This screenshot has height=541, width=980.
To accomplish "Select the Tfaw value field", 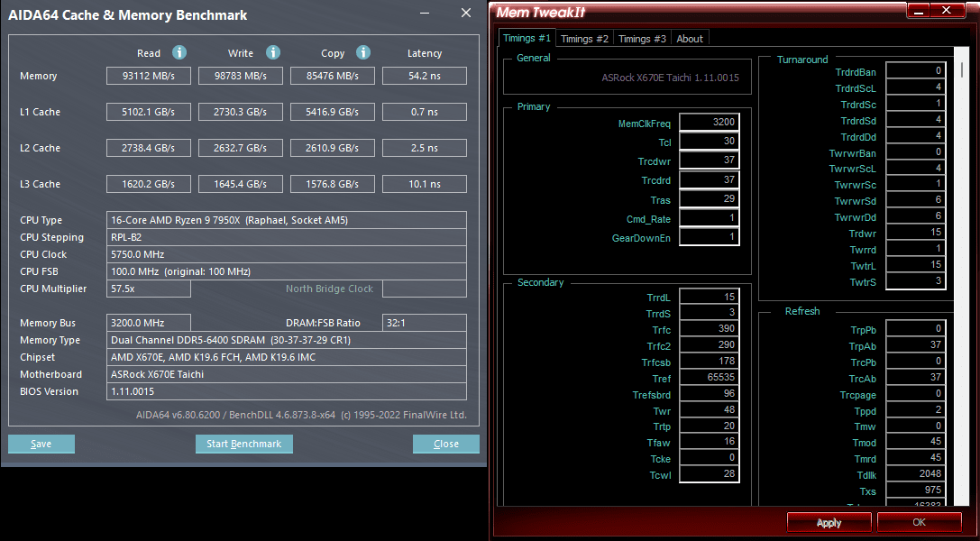I will click(710, 442).
